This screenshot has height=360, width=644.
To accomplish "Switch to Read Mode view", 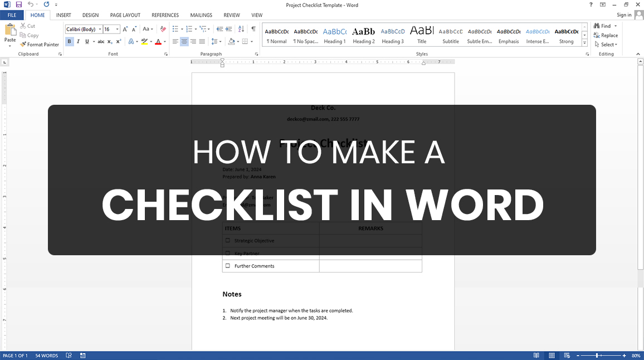I will [536, 356].
